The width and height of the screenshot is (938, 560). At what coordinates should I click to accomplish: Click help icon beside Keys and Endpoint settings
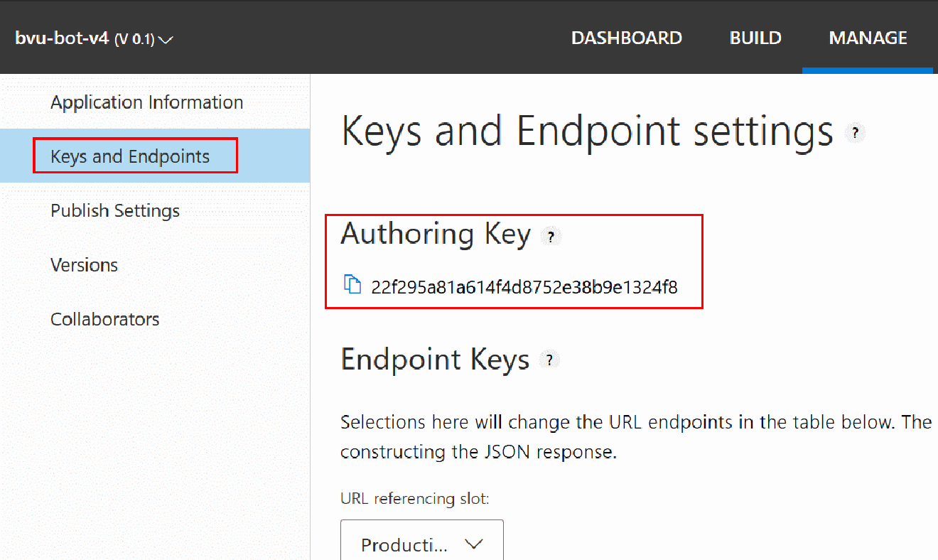click(x=856, y=133)
